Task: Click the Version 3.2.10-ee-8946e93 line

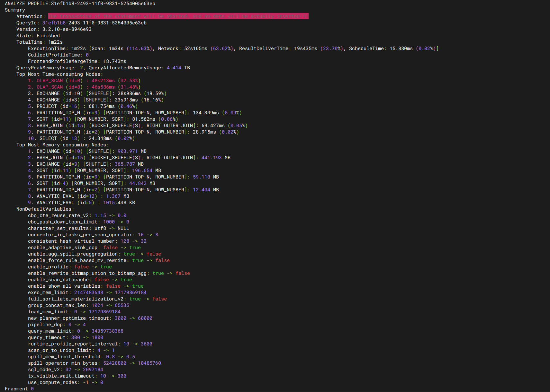Action: pos(54,29)
